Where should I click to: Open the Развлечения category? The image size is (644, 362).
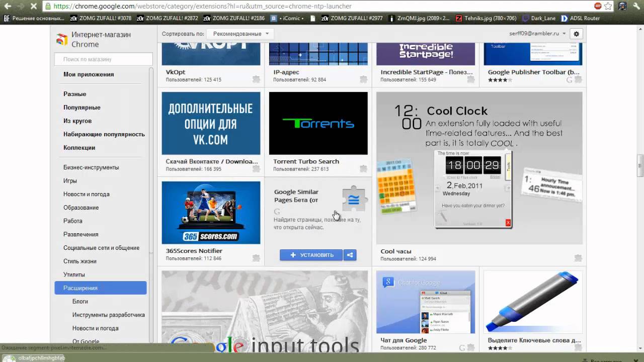point(80,234)
